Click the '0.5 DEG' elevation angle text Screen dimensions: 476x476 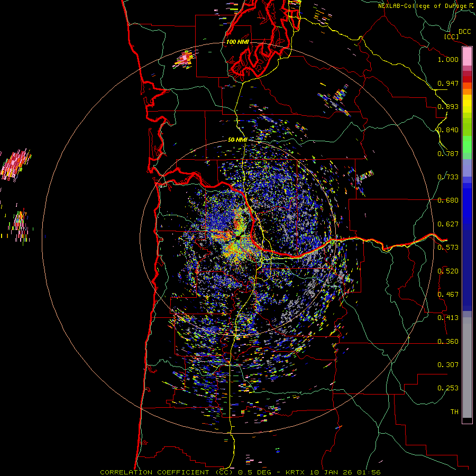(x=255, y=472)
